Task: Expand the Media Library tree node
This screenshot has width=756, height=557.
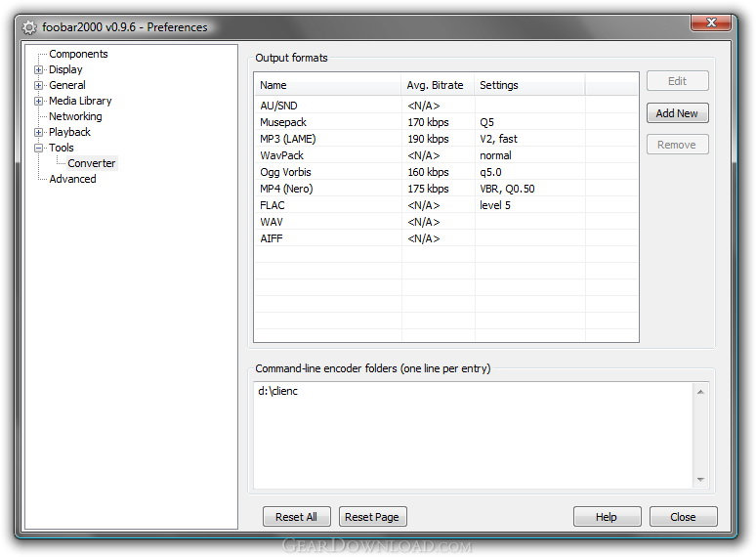Action: pyautogui.click(x=38, y=102)
